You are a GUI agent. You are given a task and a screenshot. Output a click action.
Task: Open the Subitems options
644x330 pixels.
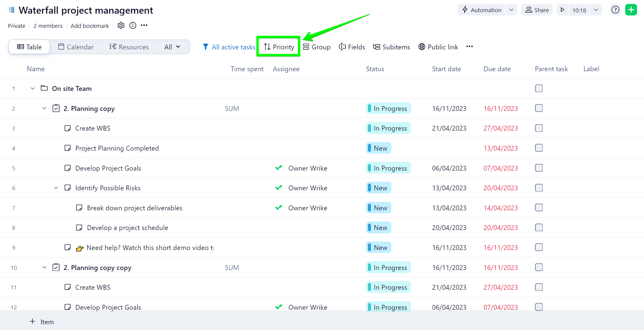coord(392,47)
